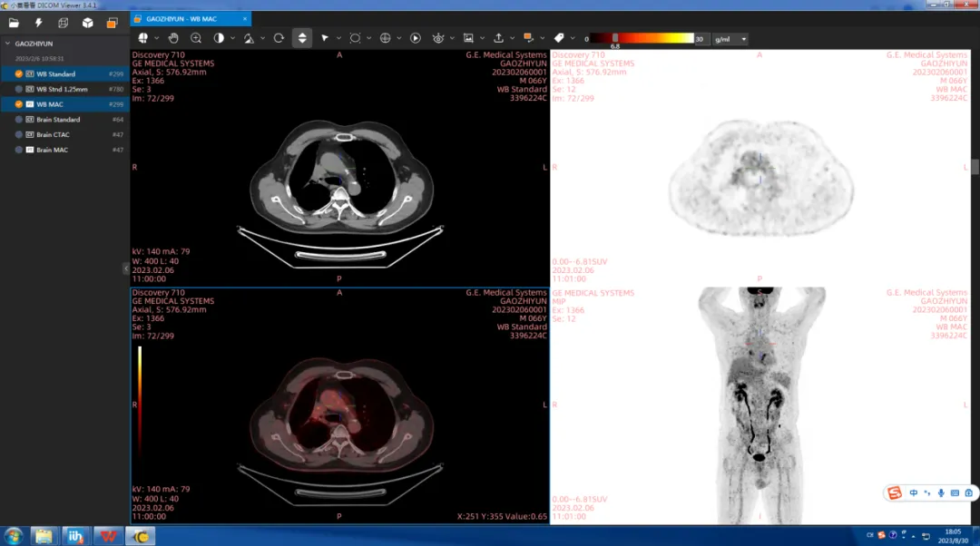Edit the SUV maximum value field showing 30
Viewport: 980px width, 546px height.
point(700,39)
